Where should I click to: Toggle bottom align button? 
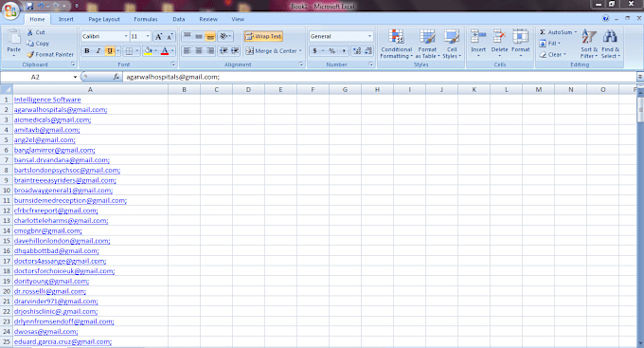(x=210, y=36)
